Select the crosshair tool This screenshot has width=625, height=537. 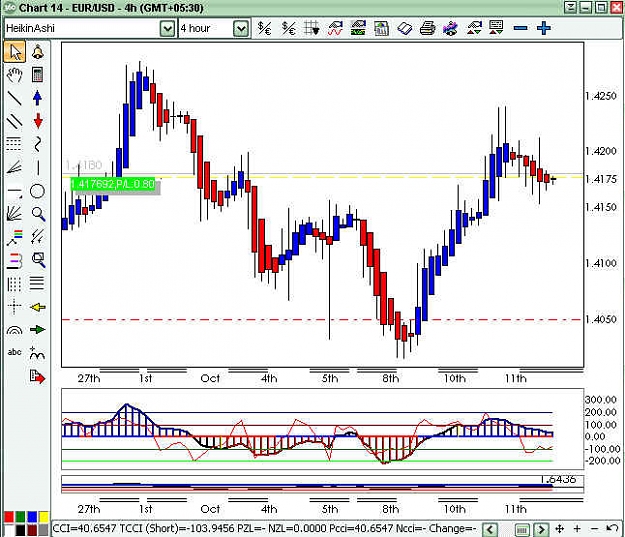click(15, 307)
